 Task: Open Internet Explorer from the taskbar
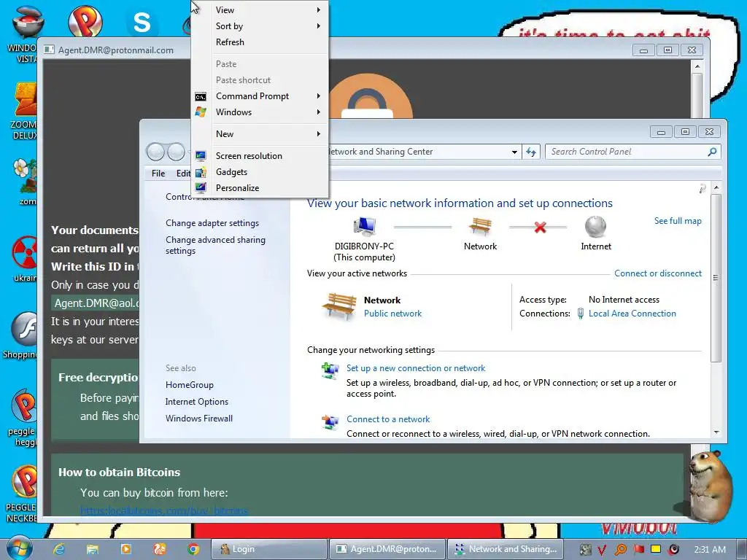tap(59, 549)
